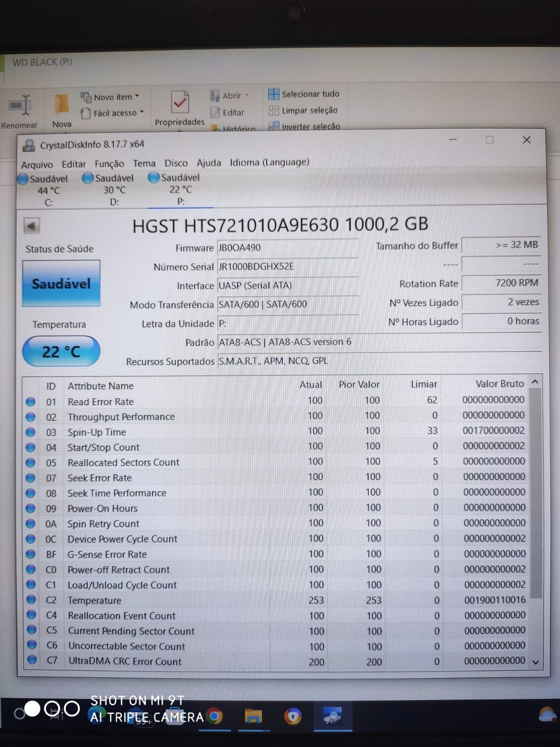Open the Editar menu in CrystalDiskInfo
560x747 pixels.
(74, 164)
